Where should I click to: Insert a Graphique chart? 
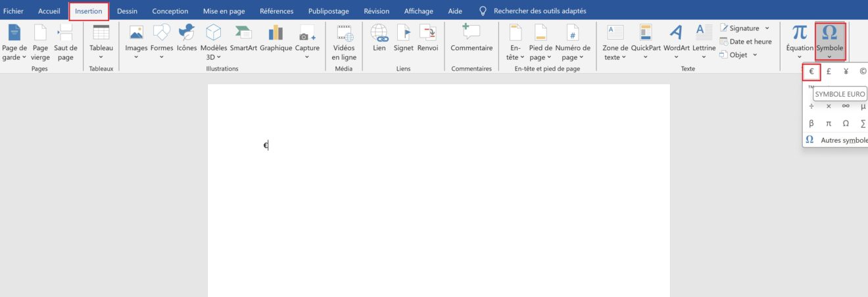pos(276,33)
